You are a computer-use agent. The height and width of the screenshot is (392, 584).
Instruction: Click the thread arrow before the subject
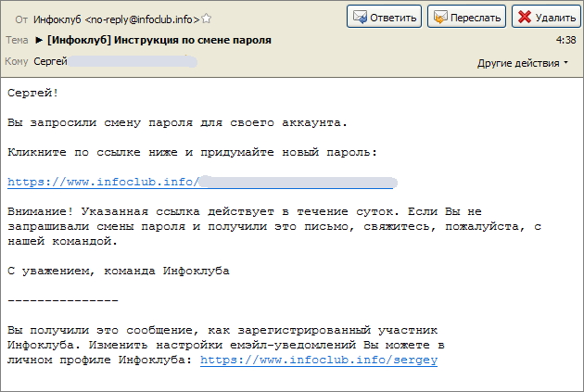(x=39, y=41)
